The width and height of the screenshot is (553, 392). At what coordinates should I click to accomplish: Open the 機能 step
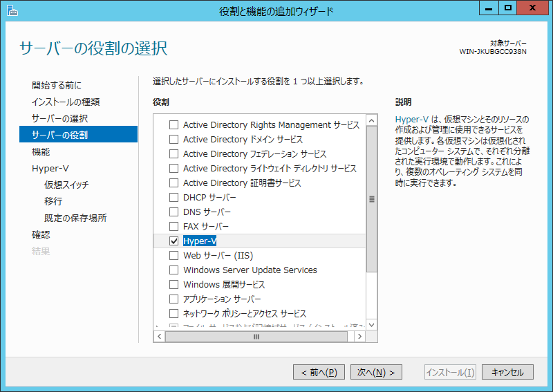click(41, 151)
